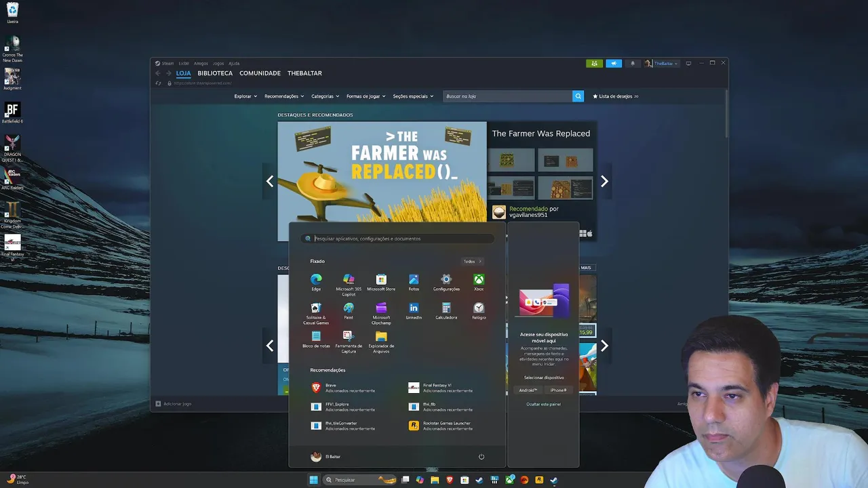Click the Windows Start button
868x488 pixels.
point(313,480)
